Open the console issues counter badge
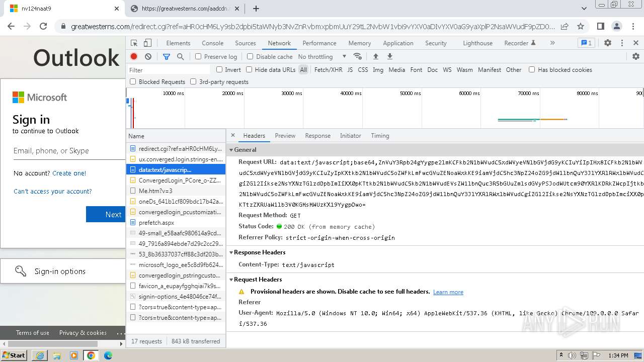 (x=586, y=43)
